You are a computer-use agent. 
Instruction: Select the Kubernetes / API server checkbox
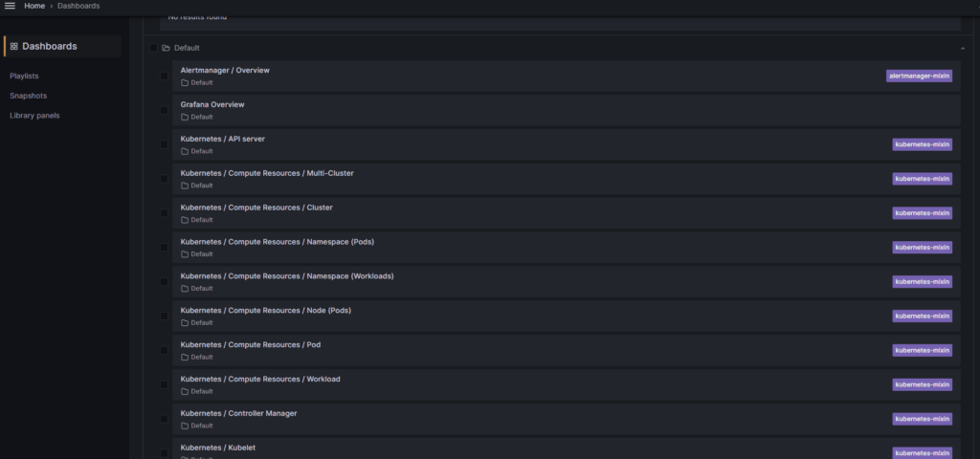(164, 145)
